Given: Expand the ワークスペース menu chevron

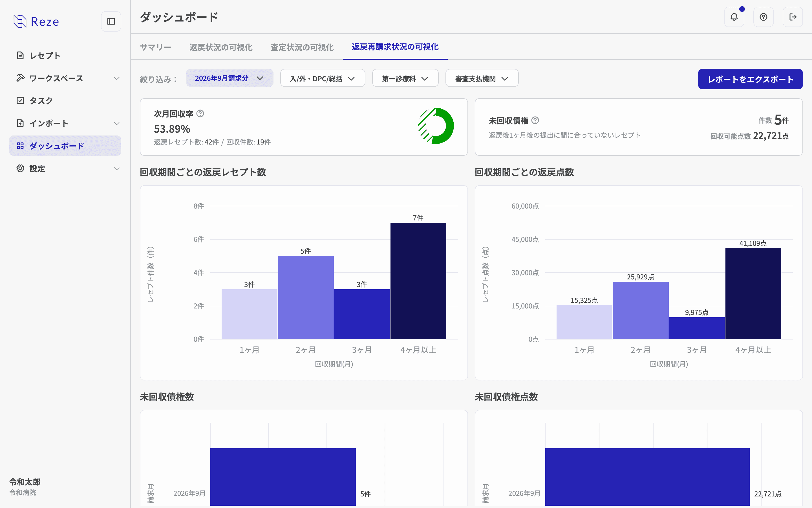Looking at the screenshot, I should click(116, 78).
